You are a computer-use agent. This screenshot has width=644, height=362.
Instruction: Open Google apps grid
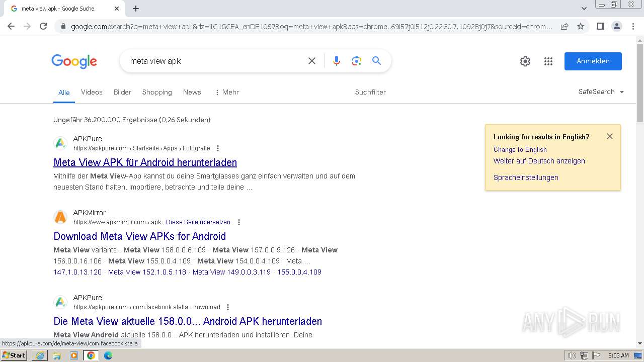click(548, 61)
